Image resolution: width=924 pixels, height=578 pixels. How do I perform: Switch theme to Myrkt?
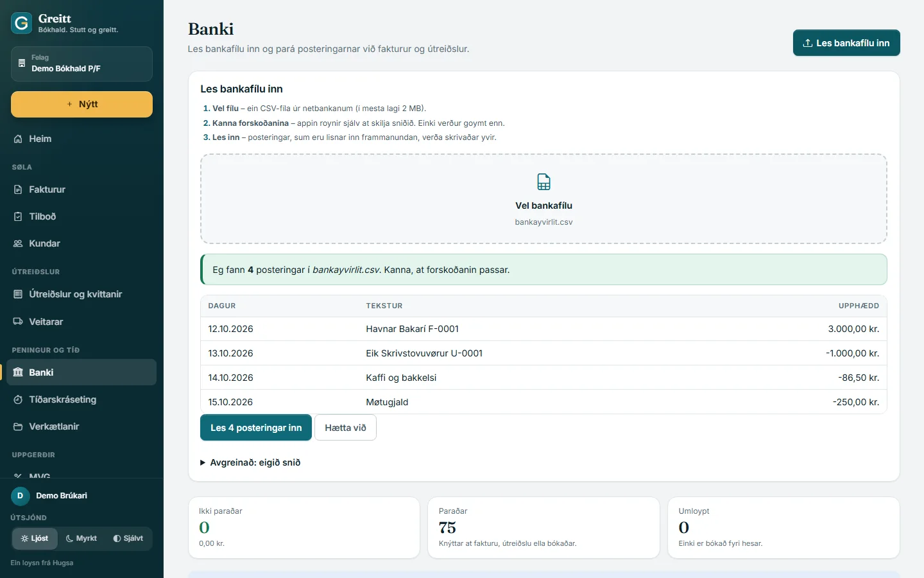pos(81,538)
